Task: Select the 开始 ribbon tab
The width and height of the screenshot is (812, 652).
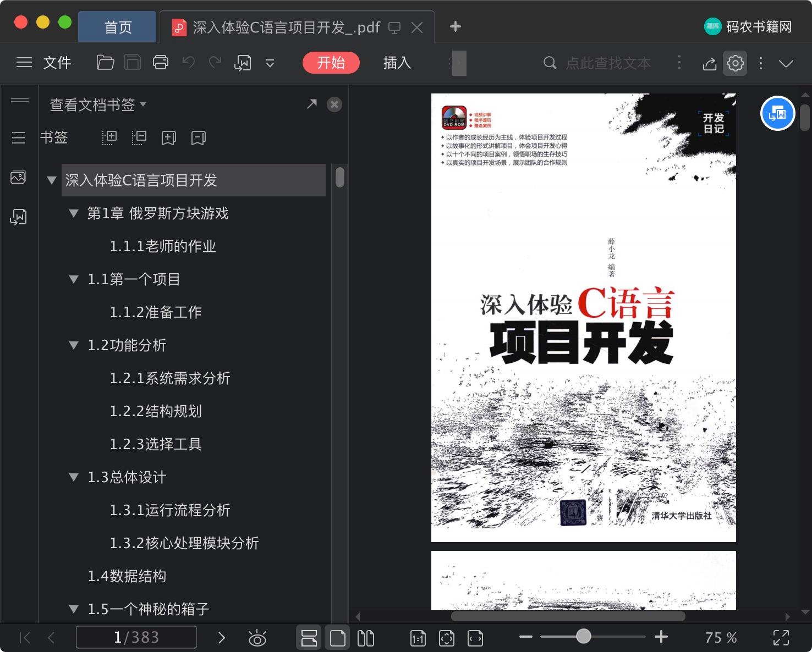Action: point(331,63)
